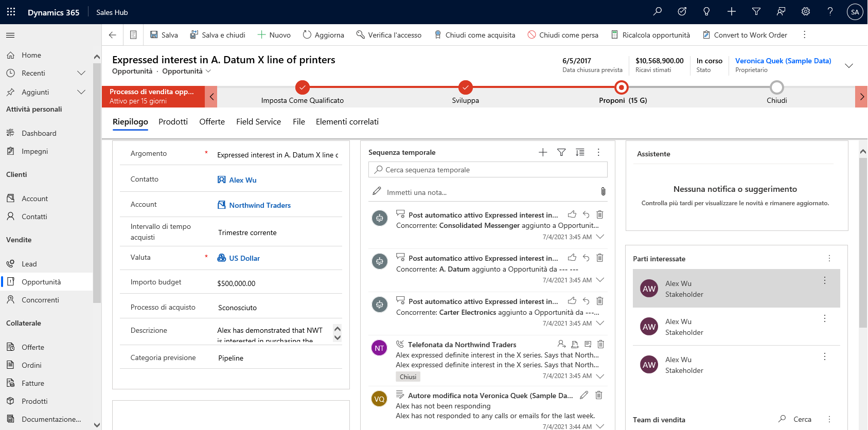Switch to the Prodotti tab
Image resolution: width=868 pixels, height=430 pixels.
pos(173,122)
